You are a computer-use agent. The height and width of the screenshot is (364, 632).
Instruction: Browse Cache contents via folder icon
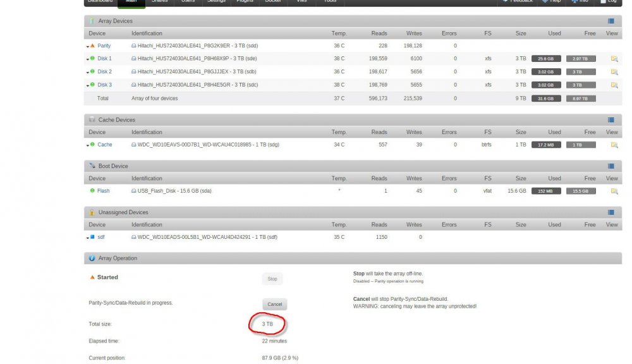[x=614, y=145]
